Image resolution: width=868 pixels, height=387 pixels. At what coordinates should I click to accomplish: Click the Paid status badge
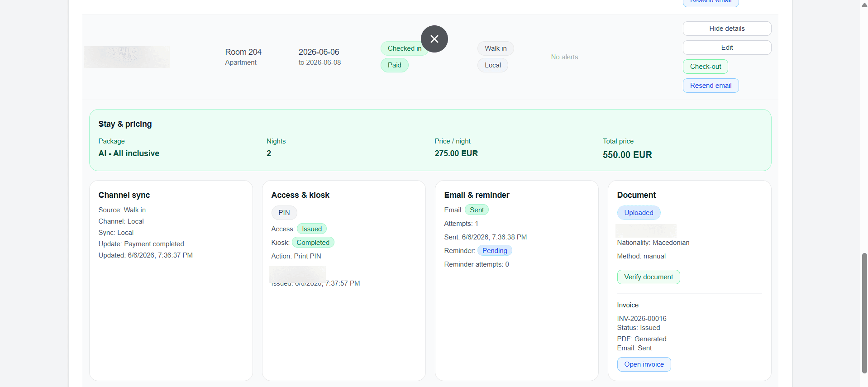coord(394,65)
